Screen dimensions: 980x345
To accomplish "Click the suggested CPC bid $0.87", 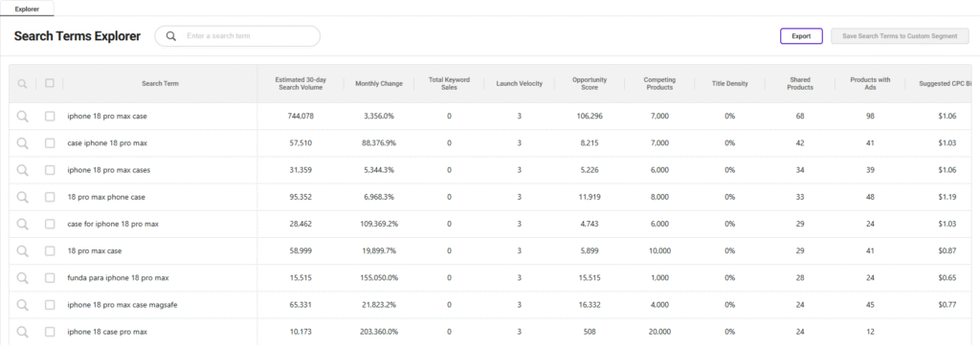I will pos(947,250).
